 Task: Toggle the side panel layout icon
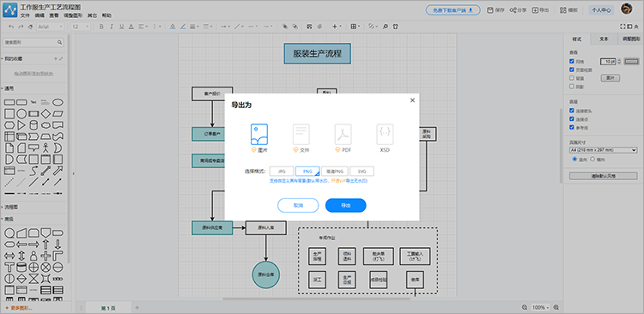pos(629,27)
